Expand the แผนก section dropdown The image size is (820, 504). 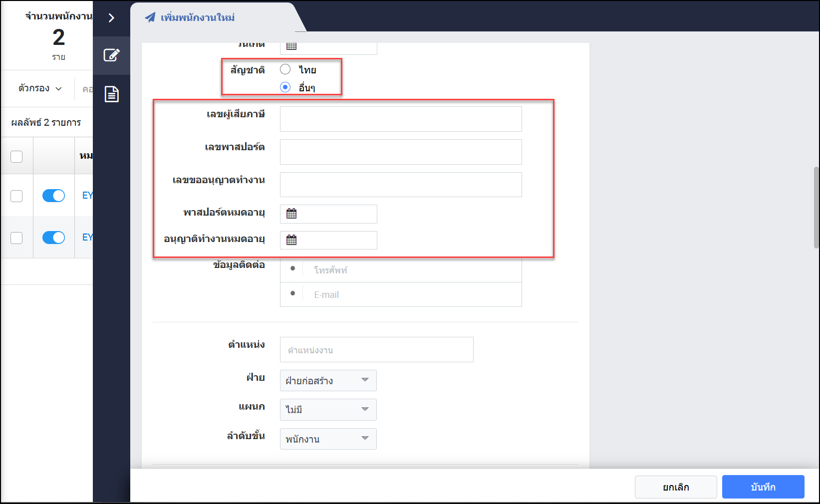click(328, 410)
